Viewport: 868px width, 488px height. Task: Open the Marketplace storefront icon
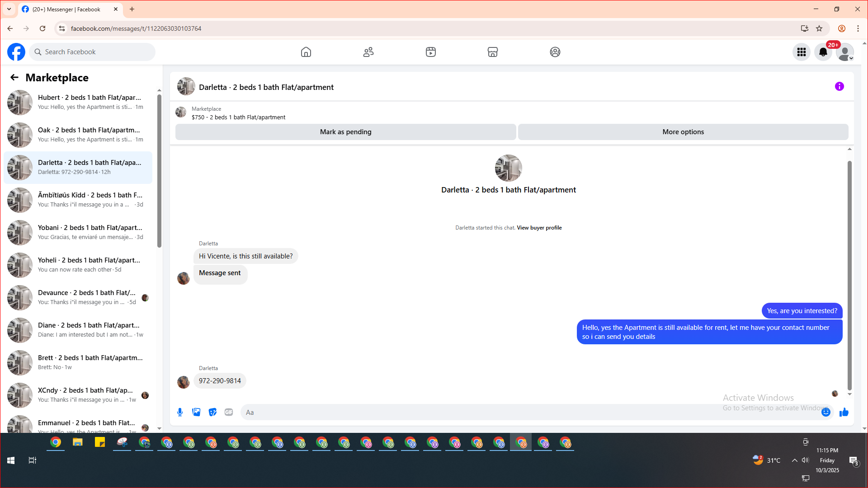(x=493, y=52)
